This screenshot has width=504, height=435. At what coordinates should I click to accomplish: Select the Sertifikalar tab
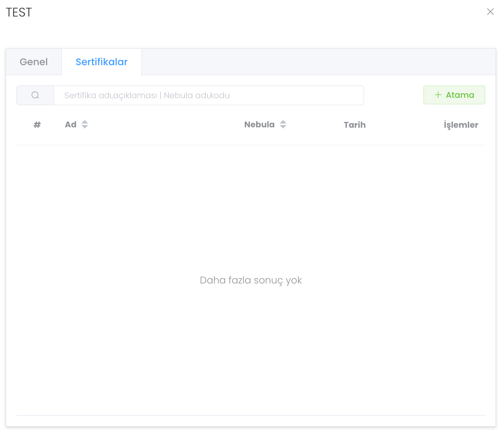(x=102, y=62)
